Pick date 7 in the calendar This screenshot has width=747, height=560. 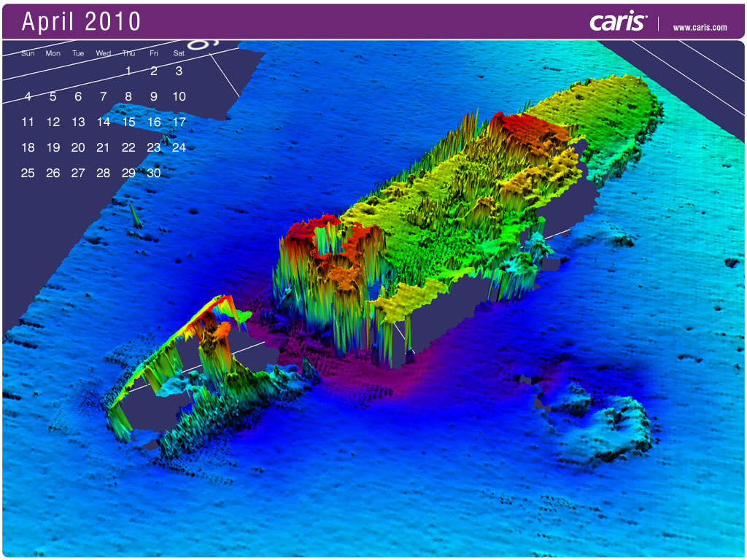104,97
